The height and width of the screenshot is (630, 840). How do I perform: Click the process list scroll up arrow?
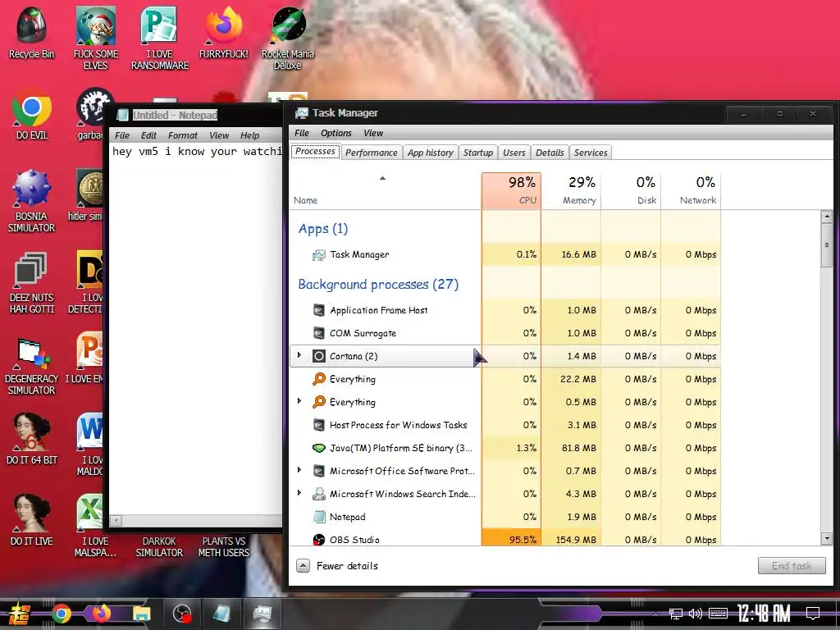coord(827,217)
